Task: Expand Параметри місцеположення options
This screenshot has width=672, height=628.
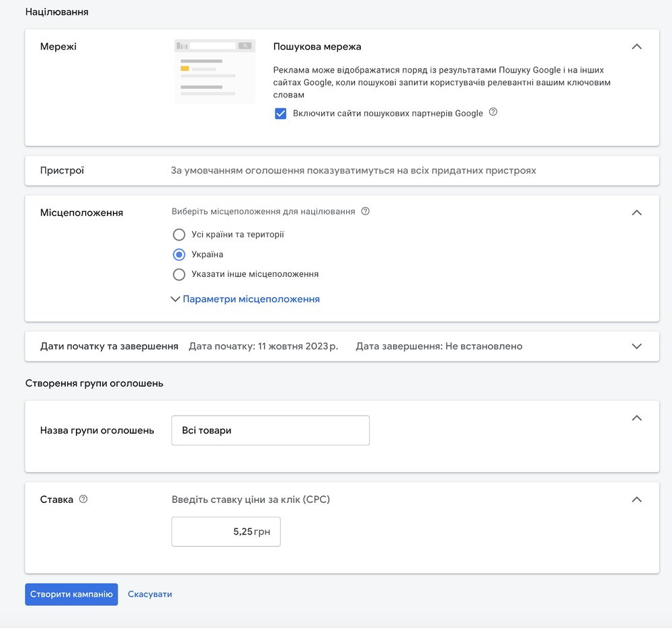Action: (245, 299)
